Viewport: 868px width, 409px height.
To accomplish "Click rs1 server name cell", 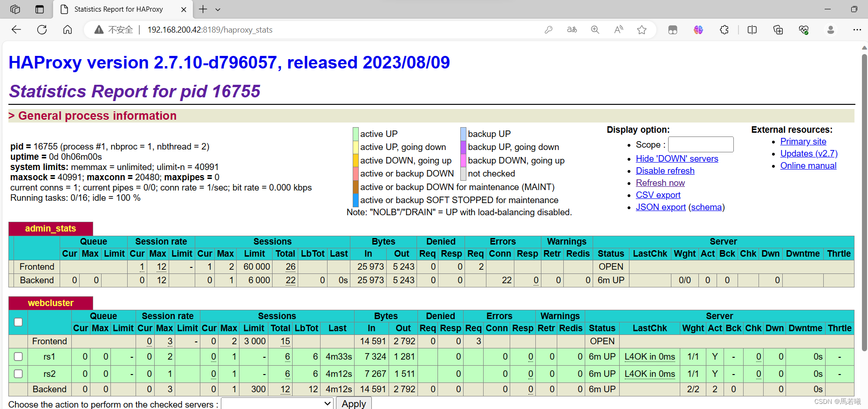I will point(49,357).
